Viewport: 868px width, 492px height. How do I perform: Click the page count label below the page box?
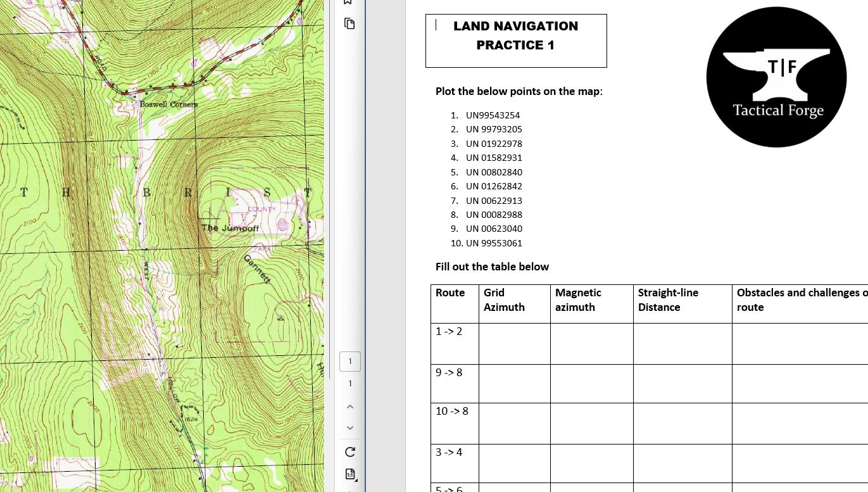click(350, 383)
